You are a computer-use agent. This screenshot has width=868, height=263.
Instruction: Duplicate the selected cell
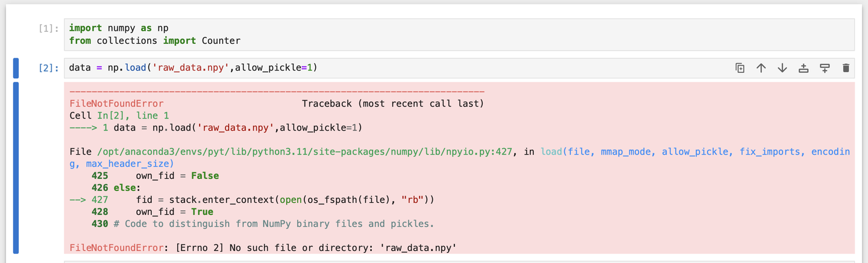click(x=740, y=68)
